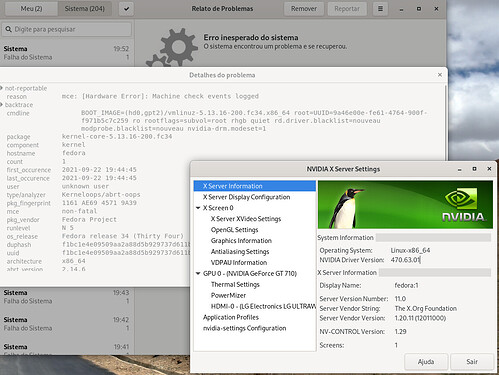Select the Sistema problem entry at 19:42
499x375 pixels.
pyautogui.click(x=67, y=324)
